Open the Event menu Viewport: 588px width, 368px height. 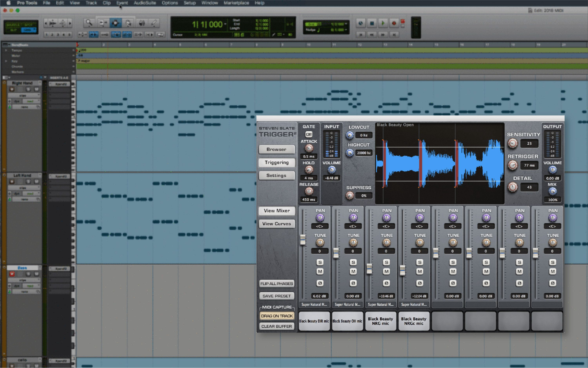122,3
